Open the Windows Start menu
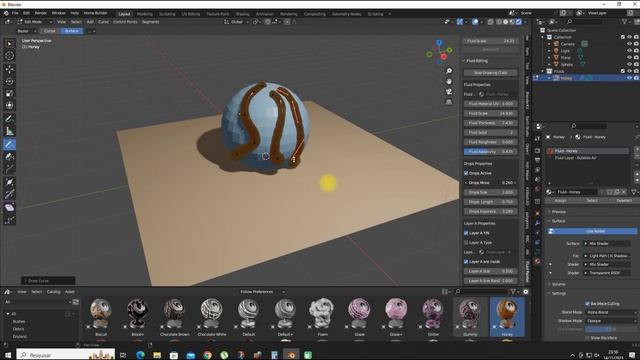Image resolution: width=640 pixels, height=360 pixels. (8, 355)
